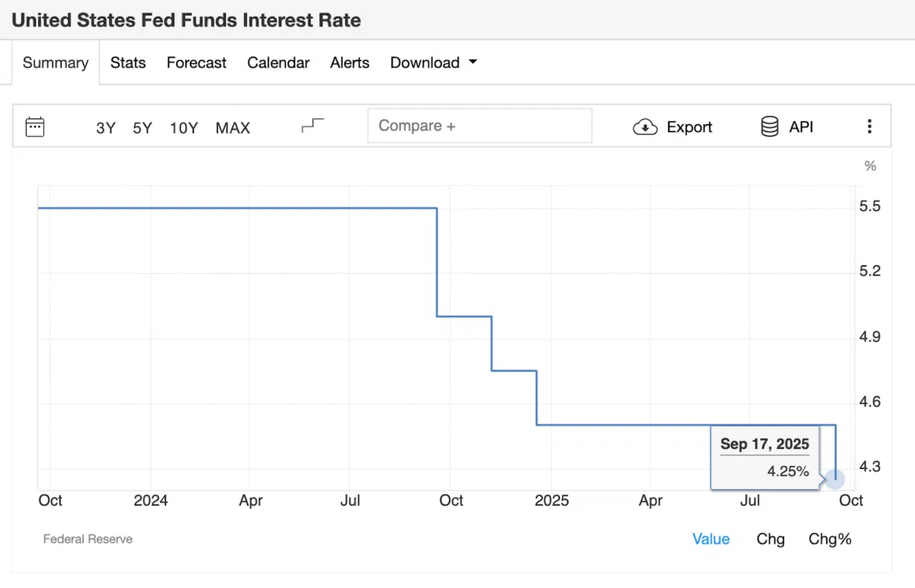This screenshot has height=588, width=915.
Task: Open the Compare series selector
Action: click(480, 125)
